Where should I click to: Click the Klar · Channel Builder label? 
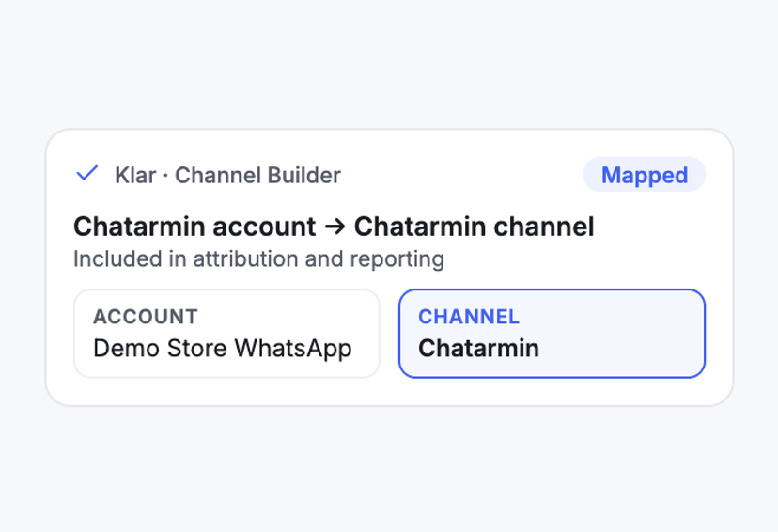[227, 175]
